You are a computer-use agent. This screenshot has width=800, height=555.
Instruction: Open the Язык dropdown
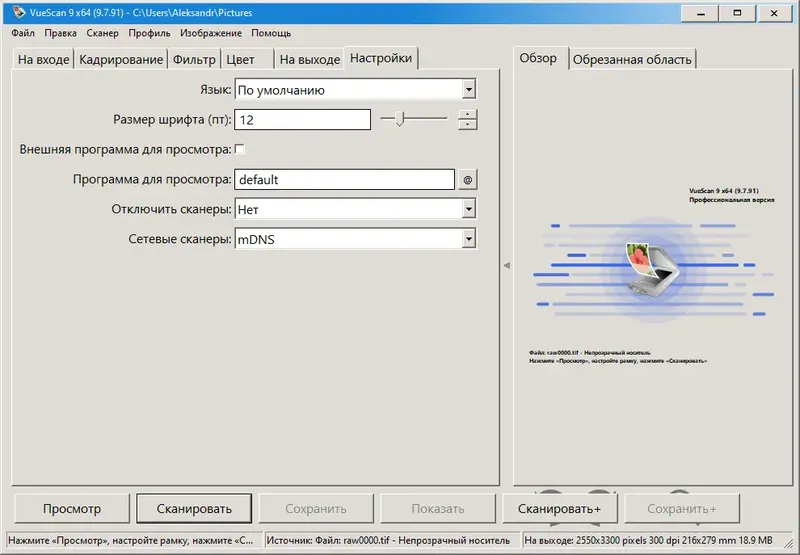point(469,90)
